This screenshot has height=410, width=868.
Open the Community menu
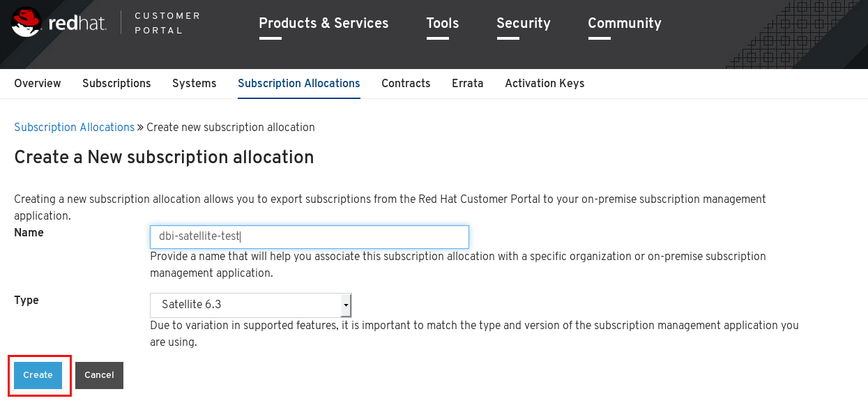coord(625,23)
